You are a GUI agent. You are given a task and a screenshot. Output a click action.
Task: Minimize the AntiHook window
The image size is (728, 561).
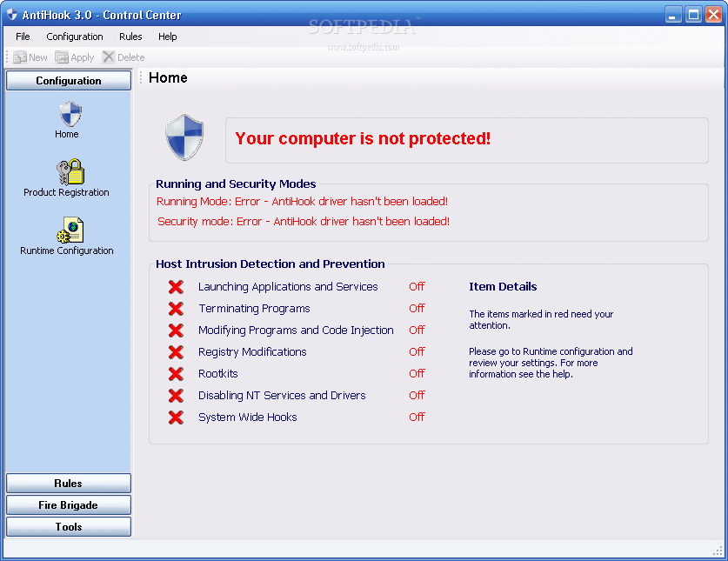point(672,15)
